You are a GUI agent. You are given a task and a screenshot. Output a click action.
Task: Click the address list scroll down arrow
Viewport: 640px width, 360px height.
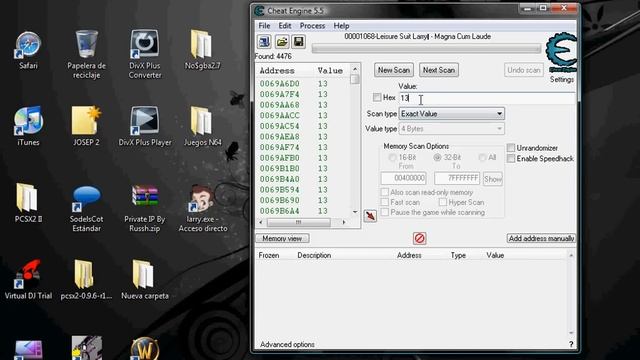point(355,212)
